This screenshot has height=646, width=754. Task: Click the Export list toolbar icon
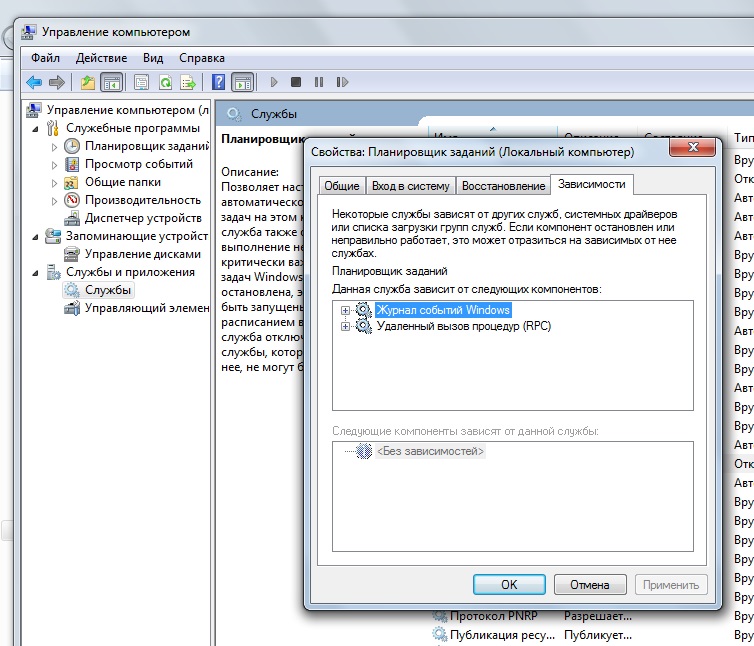[x=188, y=82]
